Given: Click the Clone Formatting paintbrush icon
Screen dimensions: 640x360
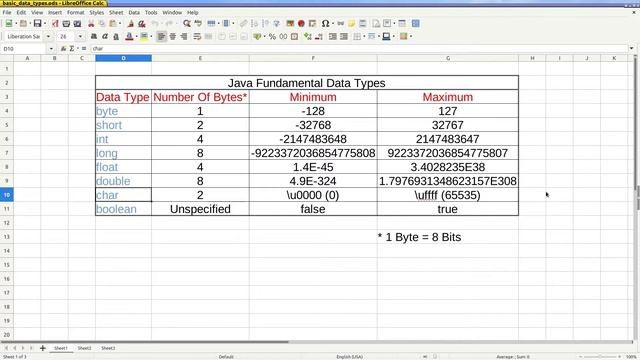Looking at the screenshot, I should pos(131,24).
